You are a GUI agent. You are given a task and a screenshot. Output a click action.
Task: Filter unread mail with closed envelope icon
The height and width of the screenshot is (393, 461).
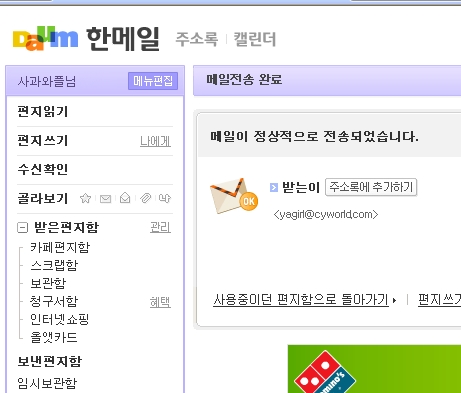105,199
